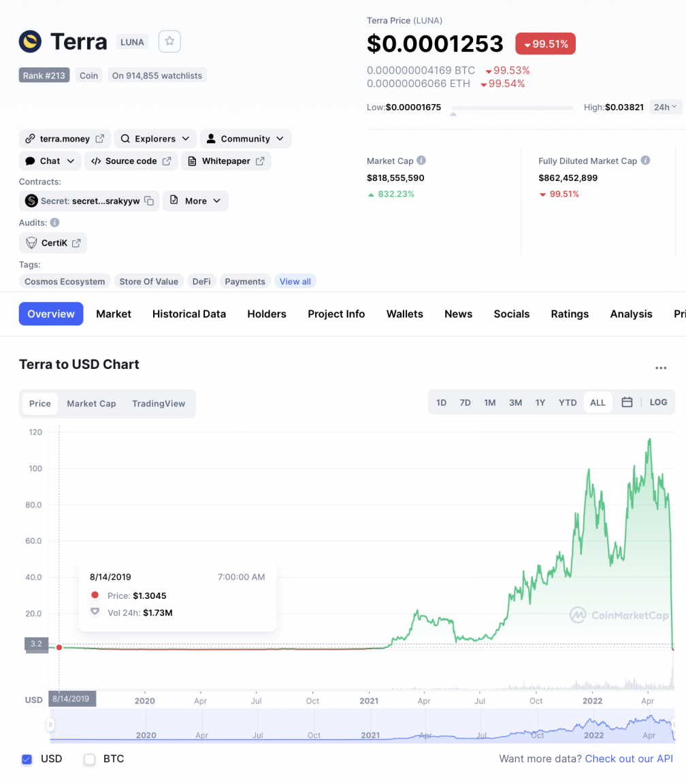Open terra.money external link icon

point(100,139)
